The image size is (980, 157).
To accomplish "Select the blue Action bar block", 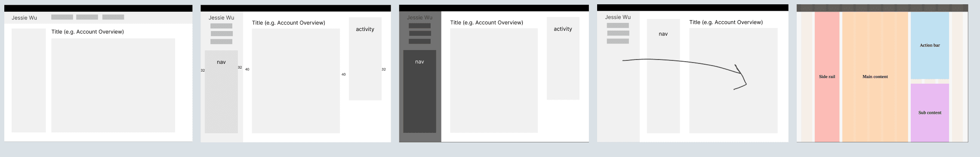I will click(x=930, y=45).
